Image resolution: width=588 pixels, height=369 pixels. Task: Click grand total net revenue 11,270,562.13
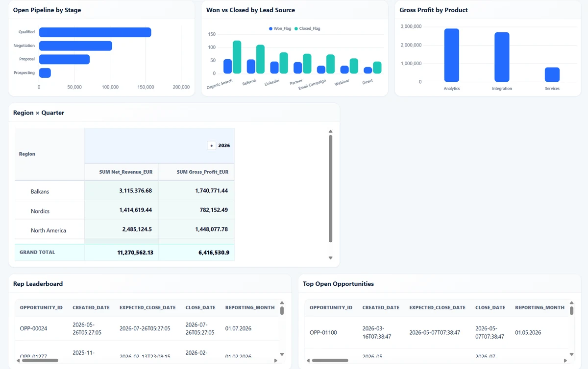coord(135,253)
